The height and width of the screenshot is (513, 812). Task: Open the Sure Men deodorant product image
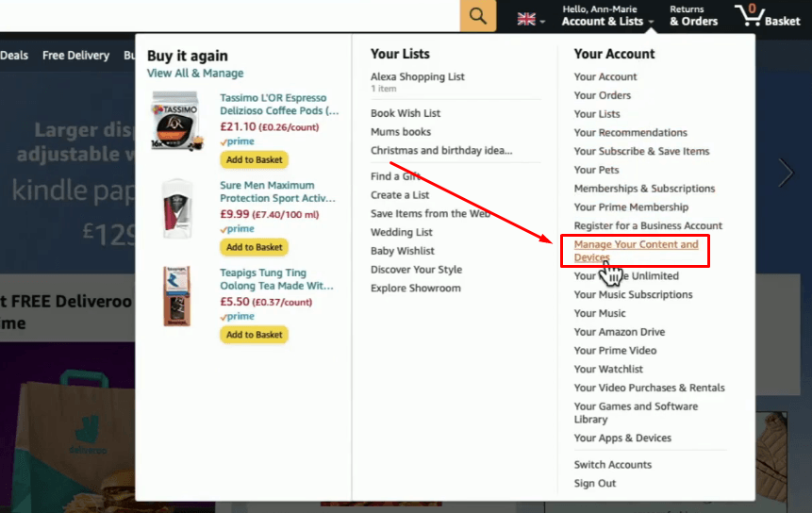click(177, 208)
